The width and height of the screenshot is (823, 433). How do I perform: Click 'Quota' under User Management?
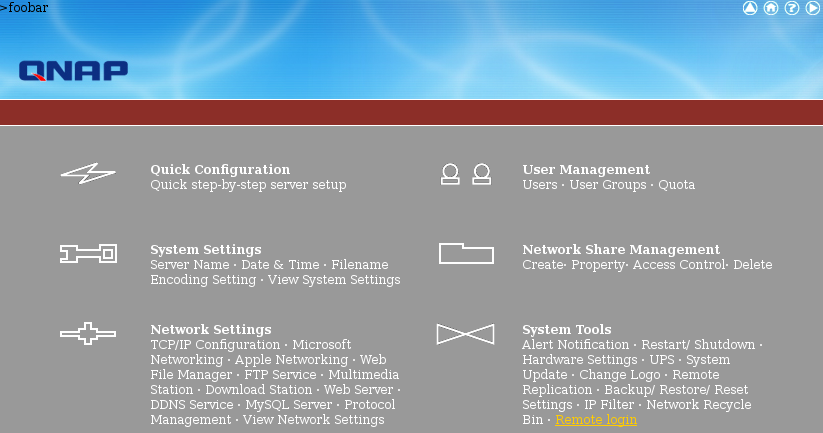pos(677,185)
